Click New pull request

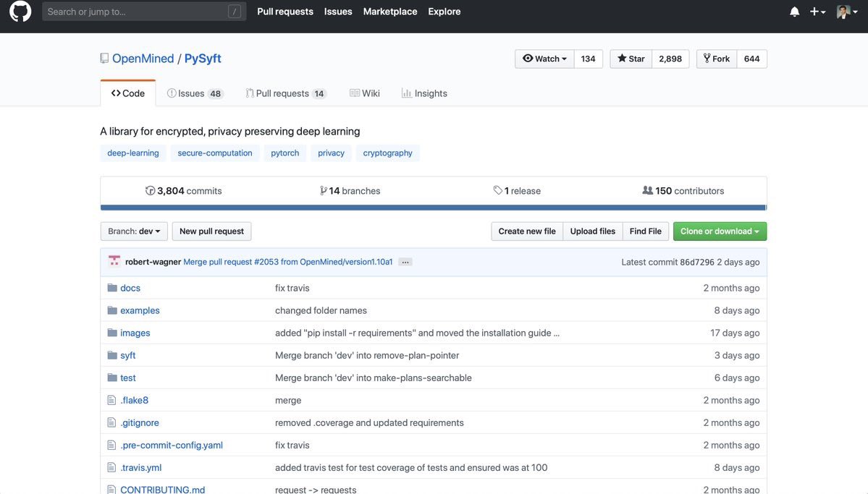211,231
